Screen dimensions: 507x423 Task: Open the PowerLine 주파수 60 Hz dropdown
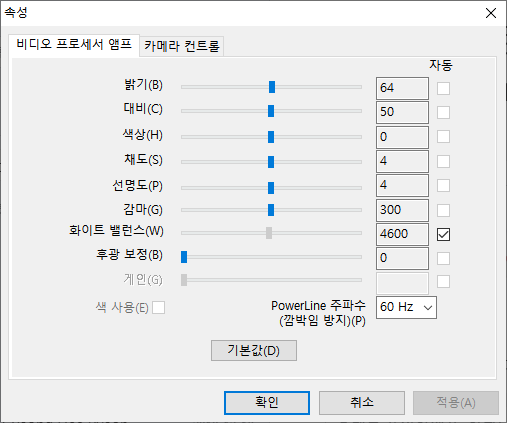pyautogui.click(x=406, y=307)
